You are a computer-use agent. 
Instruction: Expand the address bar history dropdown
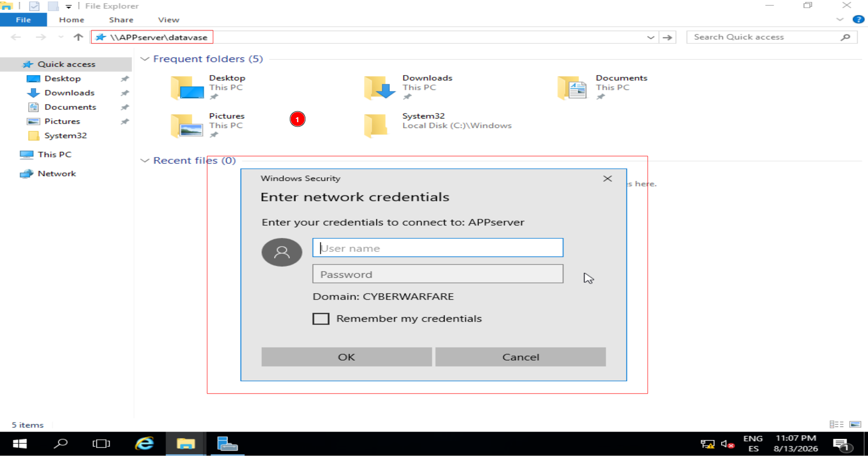point(650,37)
